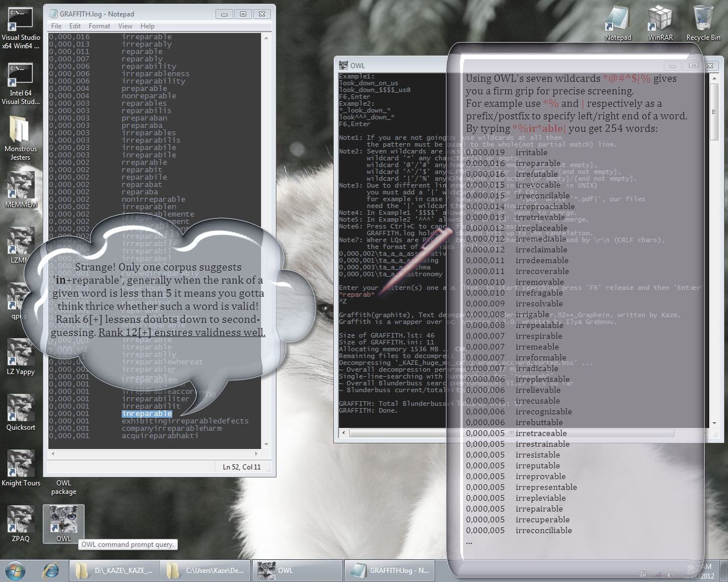Click the OWL console horizontal scroll left arrow
Viewport: 728px width, 582px height.
point(343,433)
